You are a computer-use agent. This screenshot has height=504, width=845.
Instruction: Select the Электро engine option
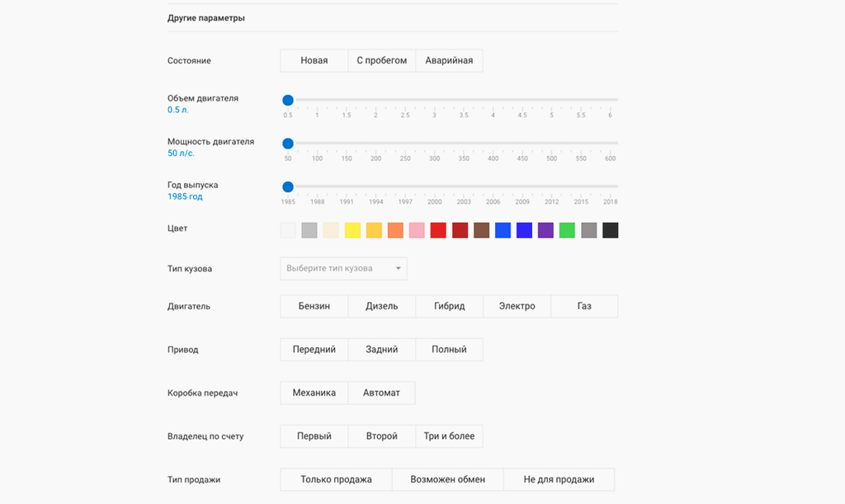point(517,306)
